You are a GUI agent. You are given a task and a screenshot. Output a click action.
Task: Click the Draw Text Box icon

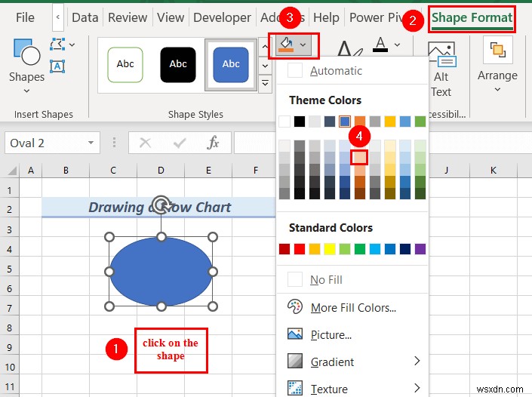point(57,66)
